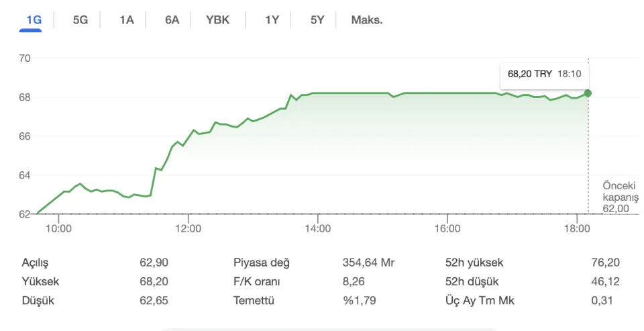The width and height of the screenshot is (644, 331).
Task: Select the YBK year-to-date tab
Action: 217,19
